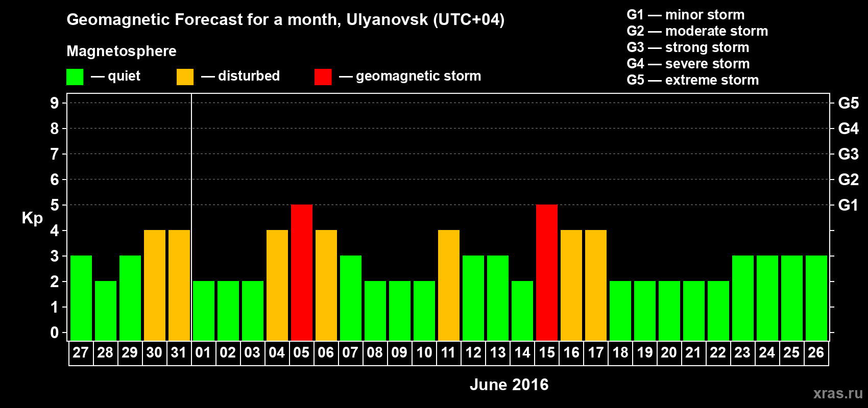
Task: Click the Magnetosphere heading
Action: point(122,51)
